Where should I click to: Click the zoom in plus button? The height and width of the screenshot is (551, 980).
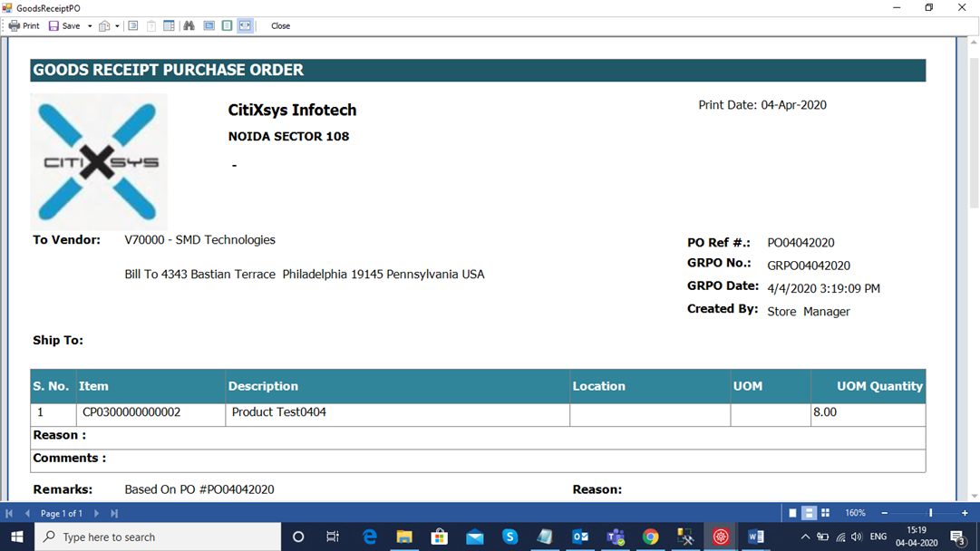tap(965, 513)
